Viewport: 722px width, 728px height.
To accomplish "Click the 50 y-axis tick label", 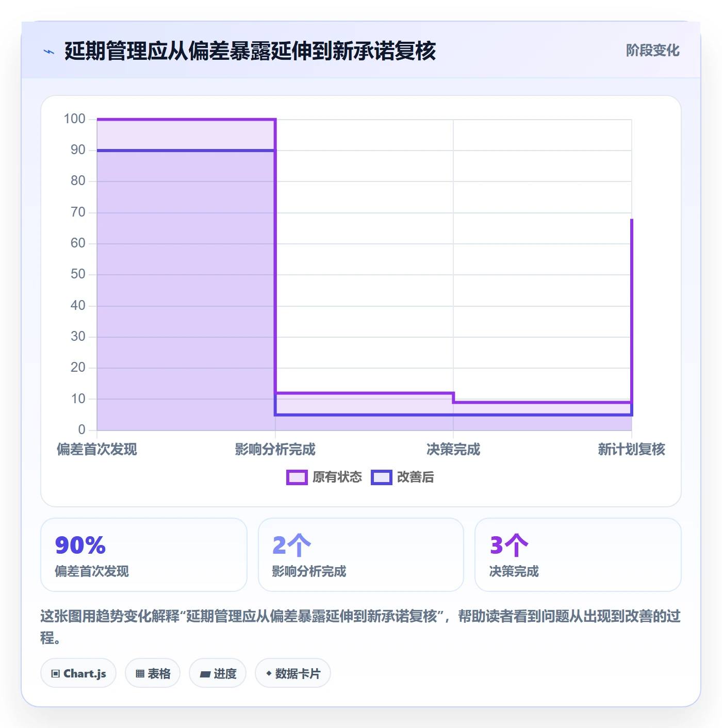I will pos(78,274).
